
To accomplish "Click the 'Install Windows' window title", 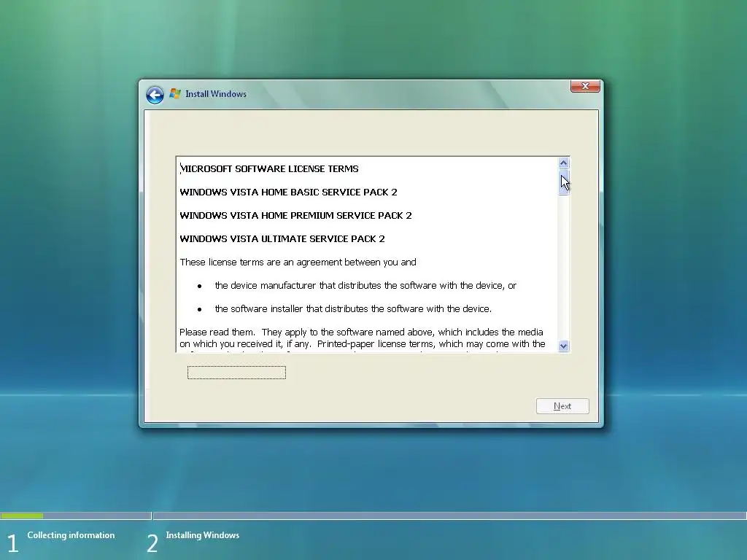I will 216,94.
